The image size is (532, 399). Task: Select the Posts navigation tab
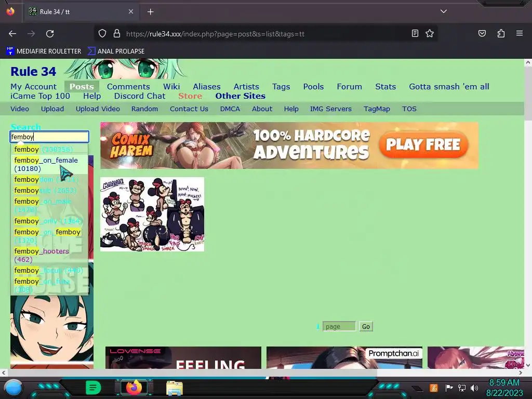pos(82,87)
